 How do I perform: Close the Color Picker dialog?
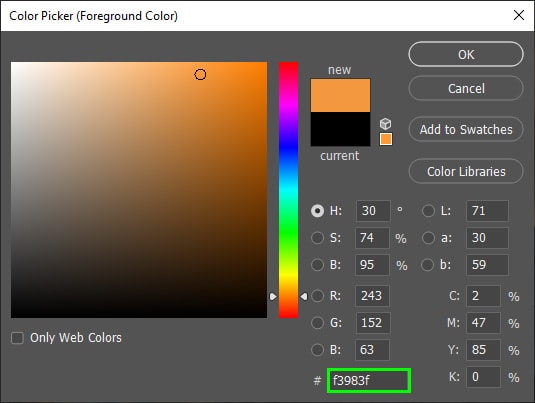(519, 15)
